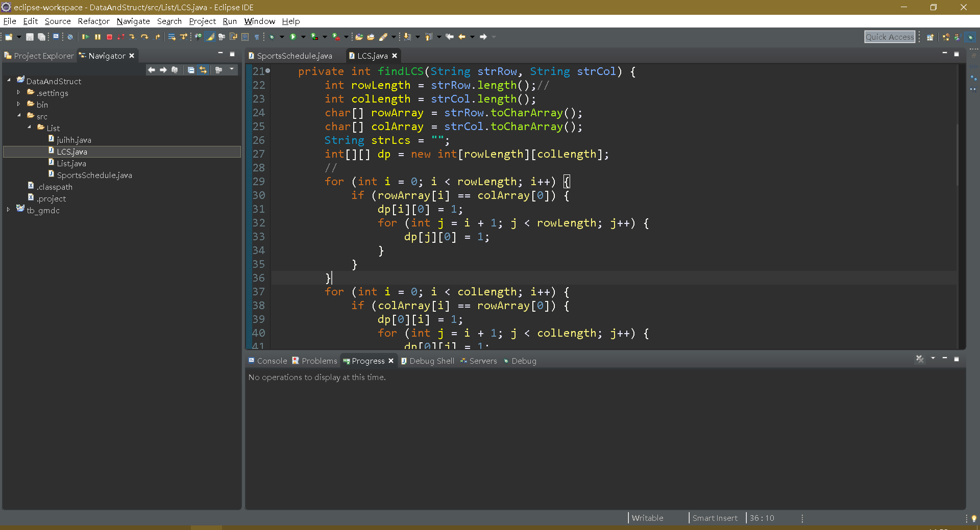
Task: Click Navigator Collapse All icon
Action: (191, 70)
